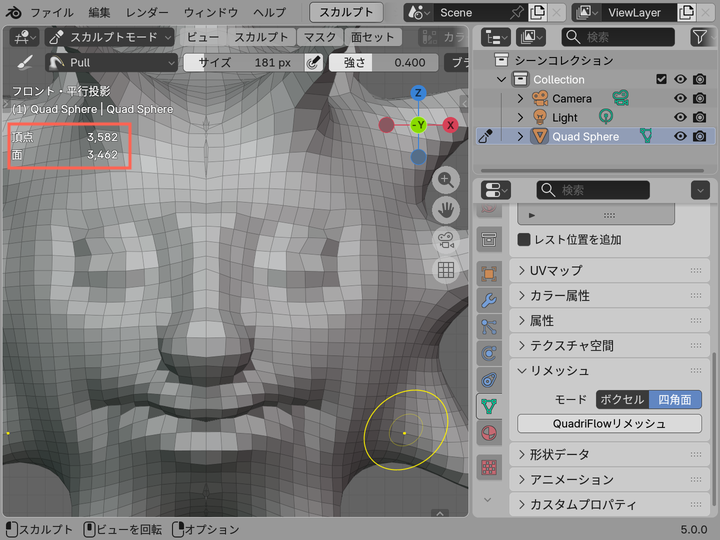The width and height of the screenshot is (720, 540).
Task: Expand the Light object row
Action: click(x=520, y=118)
